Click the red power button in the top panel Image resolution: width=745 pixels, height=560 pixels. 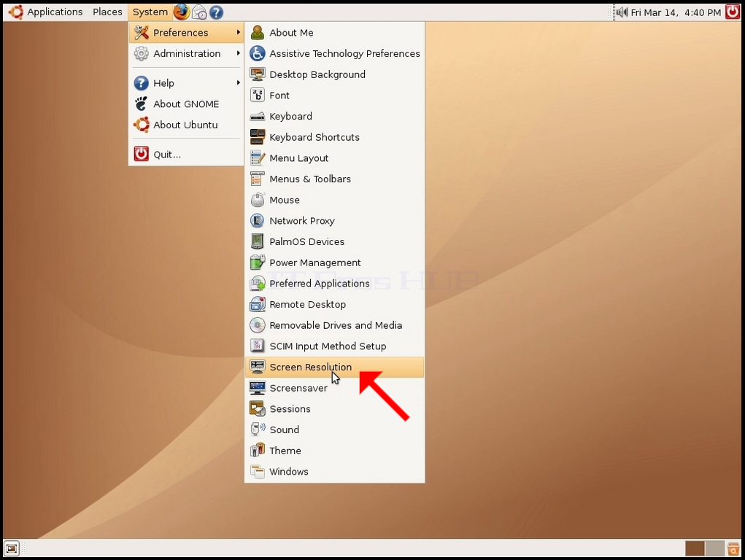click(732, 12)
